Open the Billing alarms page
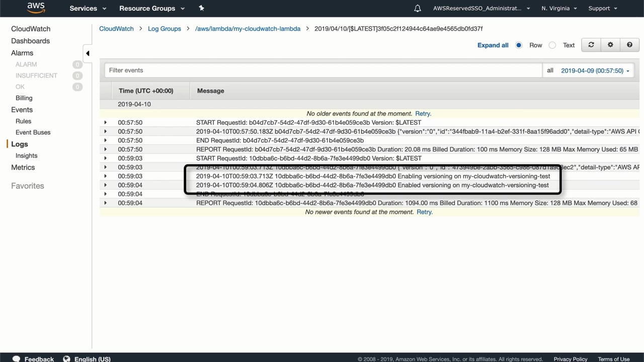 24,98
